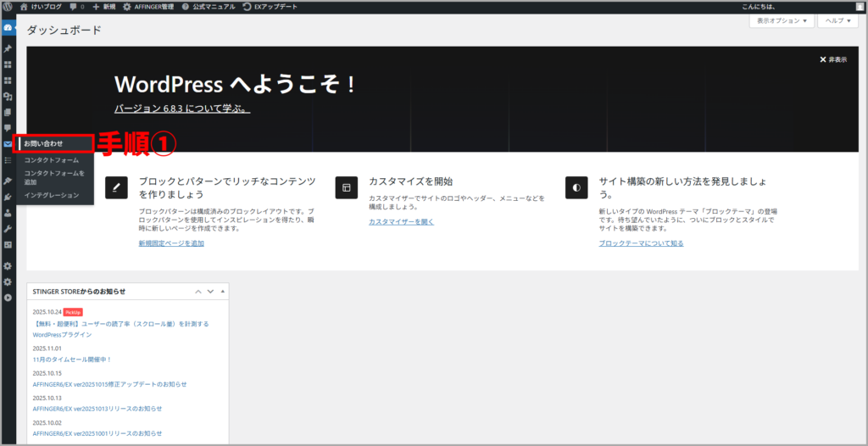Click the カスタマイザーを開く link

tap(401, 221)
